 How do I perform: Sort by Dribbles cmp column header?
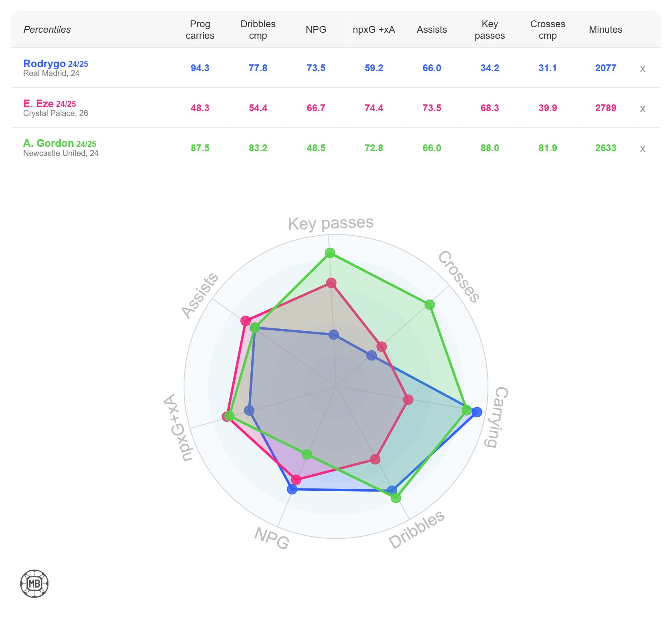click(x=258, y=30)
